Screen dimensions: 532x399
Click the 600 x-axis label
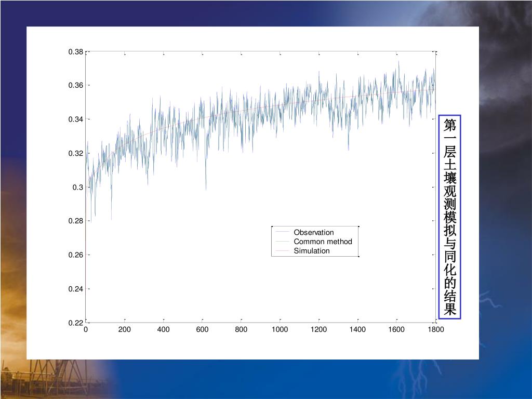[x=202, y=329]
